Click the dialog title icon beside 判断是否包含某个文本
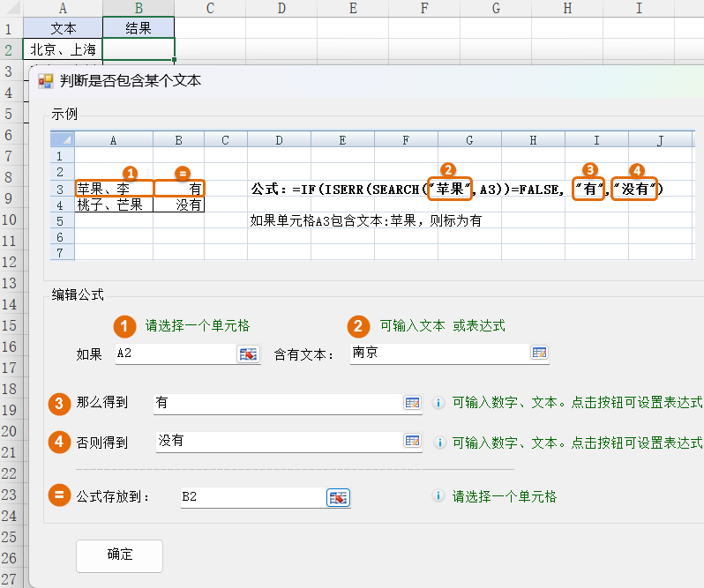Screen dimensions: 704x588 pos(46,82)
